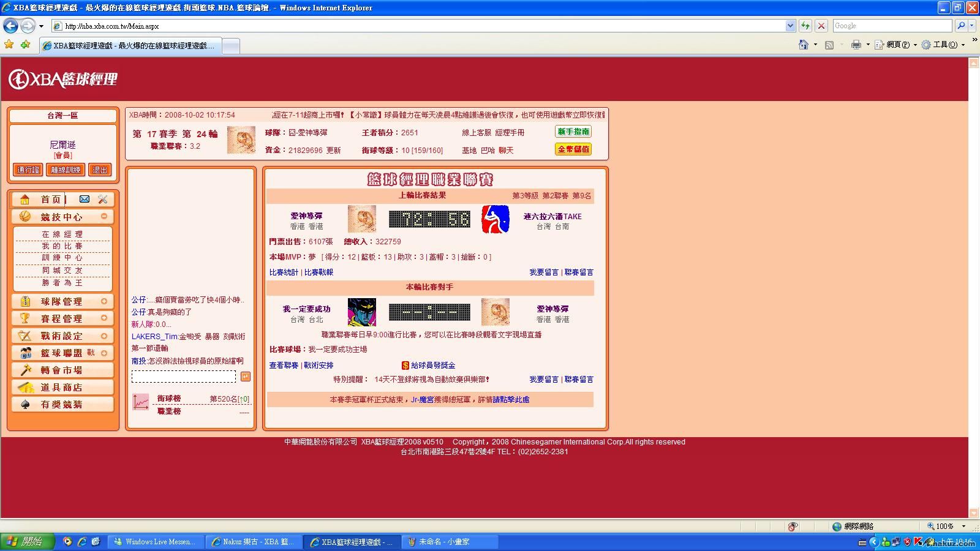
Task: Click the 給球員發獎金 coin icon
Action: 405,365
